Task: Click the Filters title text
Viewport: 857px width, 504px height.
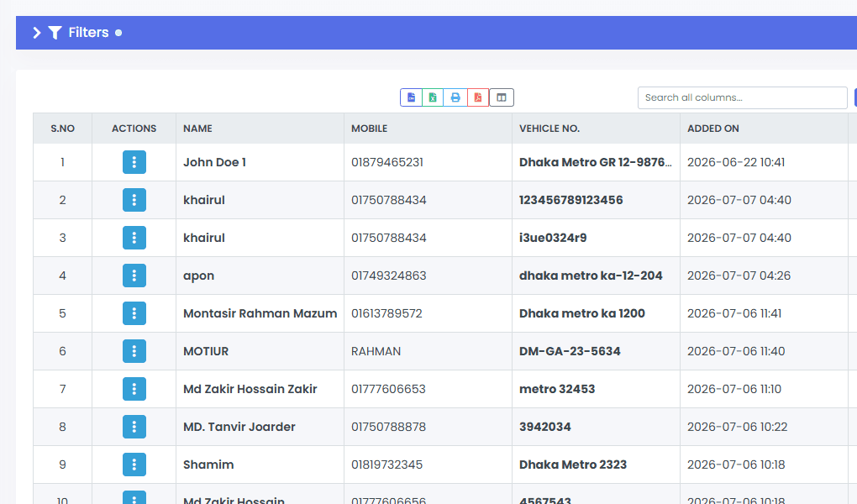Action: (88, 33)
